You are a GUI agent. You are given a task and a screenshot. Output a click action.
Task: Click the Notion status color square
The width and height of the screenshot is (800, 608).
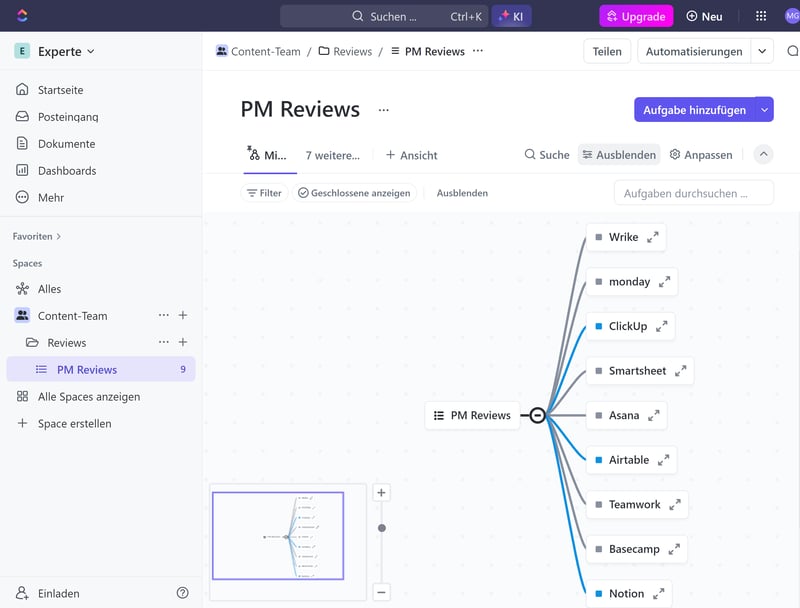(598, 593)
